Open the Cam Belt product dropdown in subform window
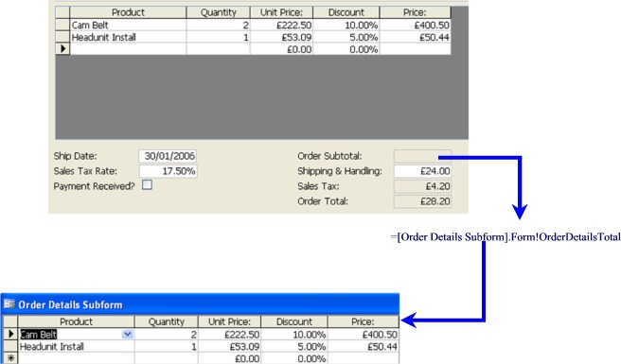Image resolution: width=621 pixels, height=364 pixels. click(x=128, y=335)
